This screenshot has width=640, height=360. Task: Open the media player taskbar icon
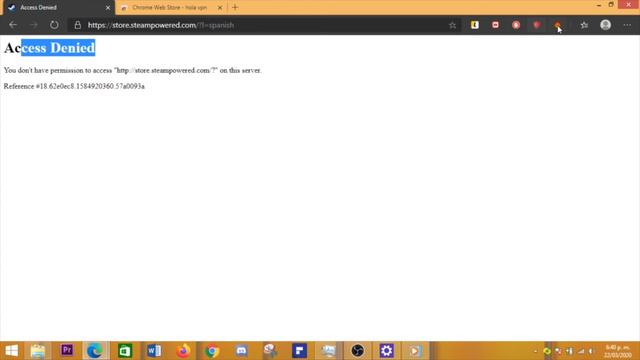(415, 351)
